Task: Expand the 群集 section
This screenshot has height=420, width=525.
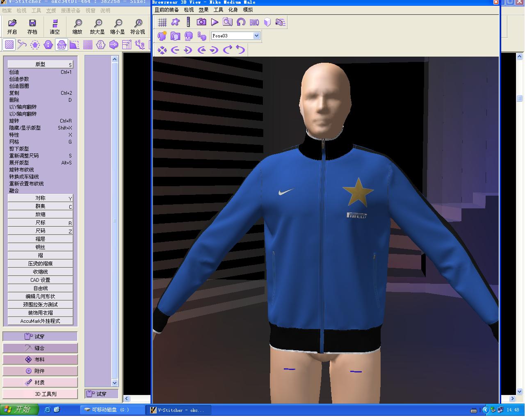Action: click(x=40, y=206)
